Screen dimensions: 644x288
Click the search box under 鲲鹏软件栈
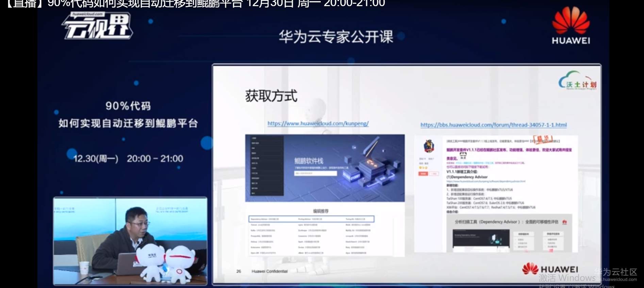coord(315,173)
